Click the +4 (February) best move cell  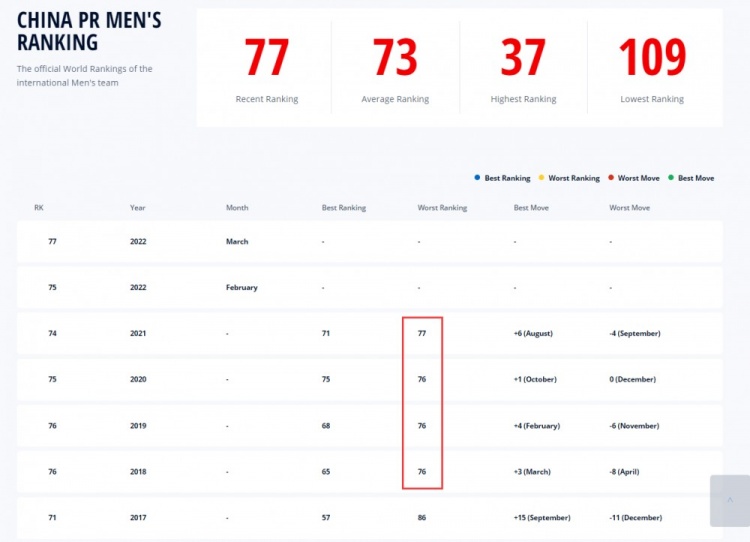pyautogui.click(x=537, y=426)
